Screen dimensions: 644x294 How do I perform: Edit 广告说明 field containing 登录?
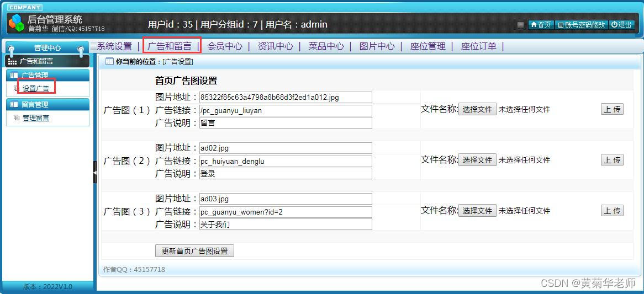tap(286, 173)
